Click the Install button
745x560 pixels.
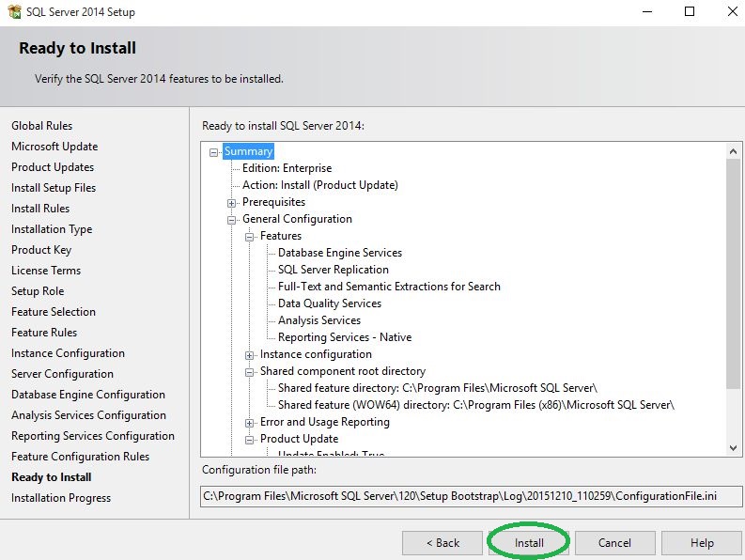[529, 543]
